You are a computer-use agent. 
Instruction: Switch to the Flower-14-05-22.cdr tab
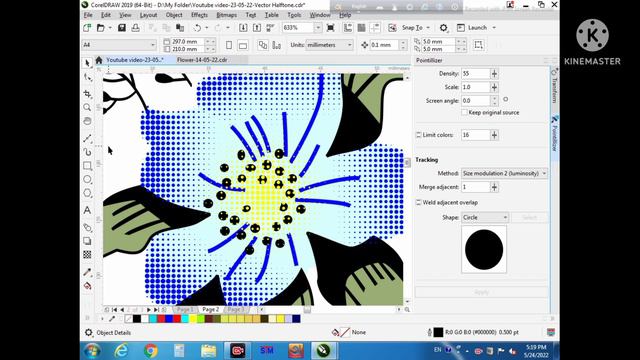(202, 60)
